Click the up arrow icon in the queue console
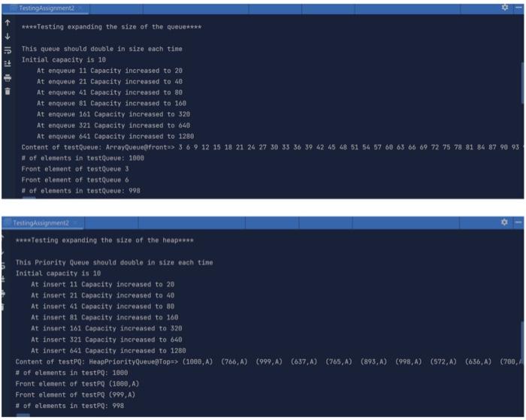This screenshot has height=420, width=526. pyautogui.click(x=8, y=23)
